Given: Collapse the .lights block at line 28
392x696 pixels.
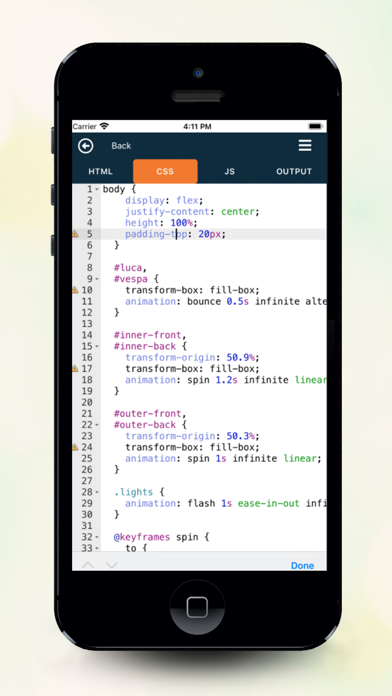Looking at the screenshot, I should (97, 492).
